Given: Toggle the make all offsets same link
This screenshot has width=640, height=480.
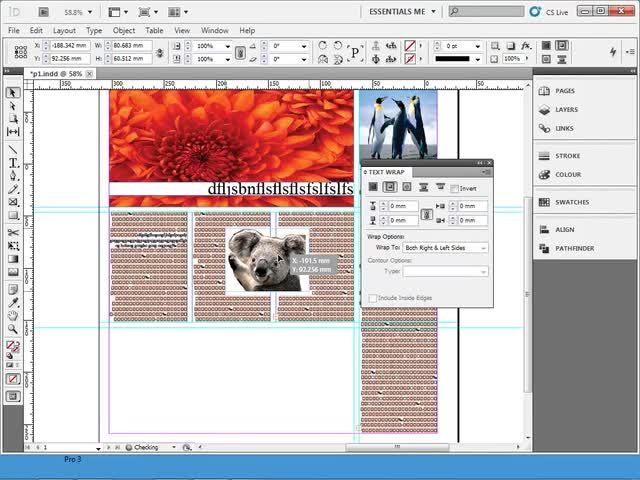Looking at the screenshot, I should pos(427,213).
